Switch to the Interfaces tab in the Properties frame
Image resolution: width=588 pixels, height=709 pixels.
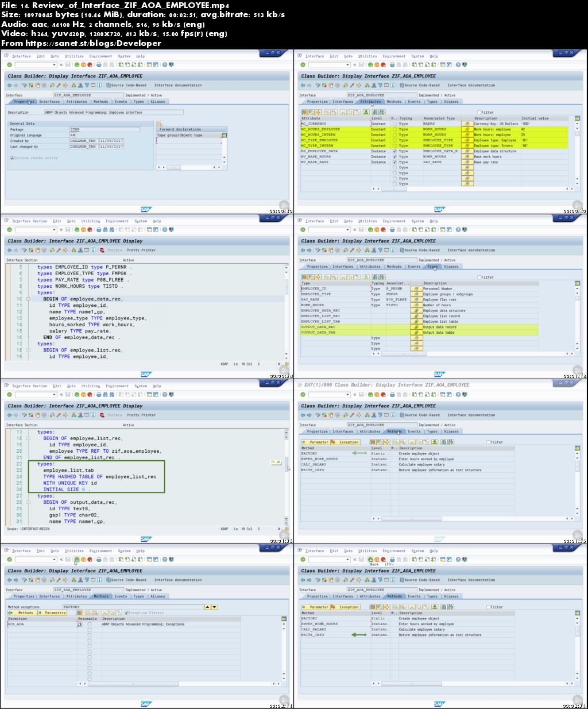pos(49,102)
